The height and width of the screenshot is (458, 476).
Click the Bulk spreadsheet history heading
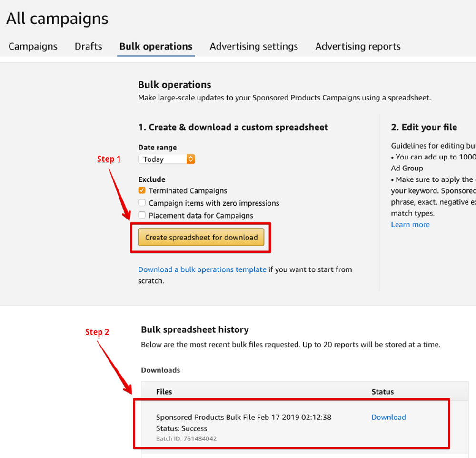195,329
